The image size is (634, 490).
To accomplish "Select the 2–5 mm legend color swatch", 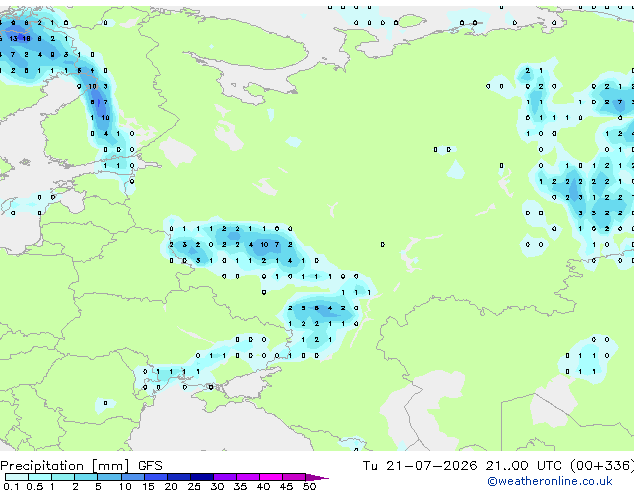I will pos(86,477).
